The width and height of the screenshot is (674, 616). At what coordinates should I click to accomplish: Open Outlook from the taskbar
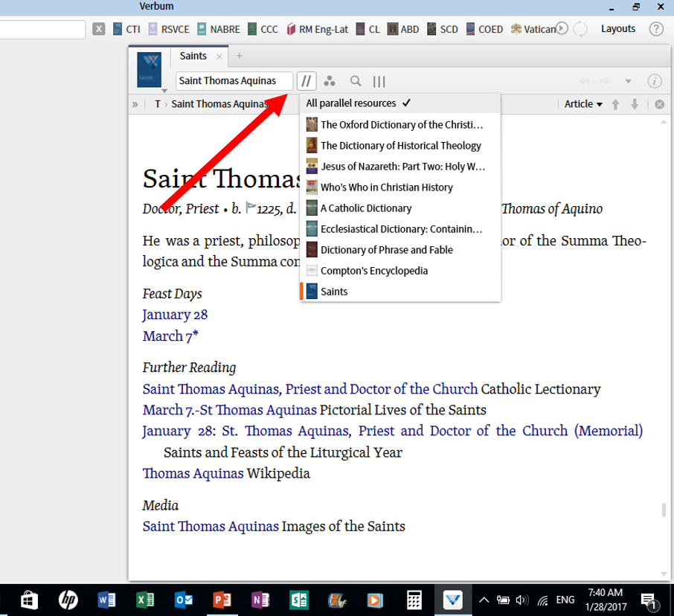[x=184, y=600]
